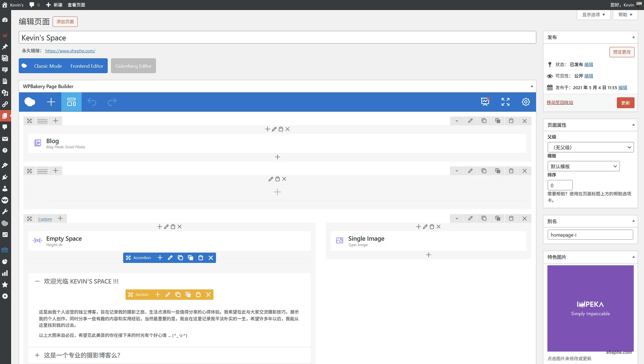
Task: Undo the last change in page builder
Action: pos(92,102)
